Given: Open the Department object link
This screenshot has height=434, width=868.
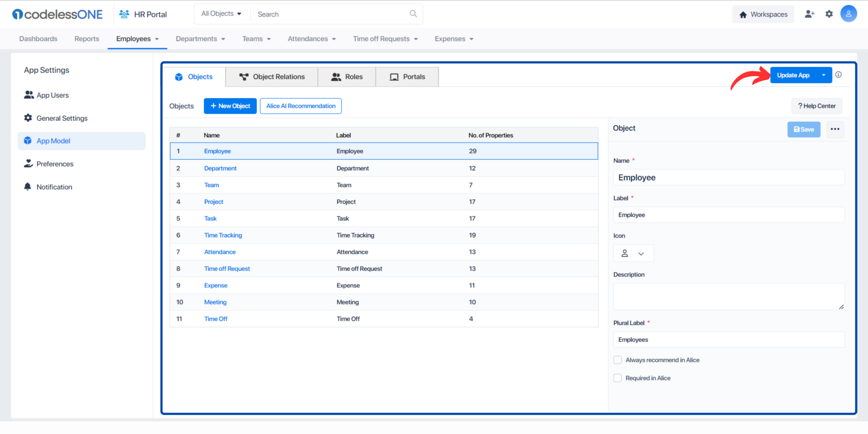Looking at the screenshot, I should point(220,168).
